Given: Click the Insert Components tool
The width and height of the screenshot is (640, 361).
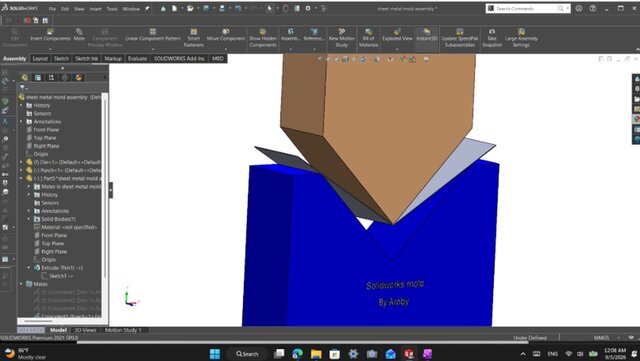Looking at the screenshot, I should point(50,36).
